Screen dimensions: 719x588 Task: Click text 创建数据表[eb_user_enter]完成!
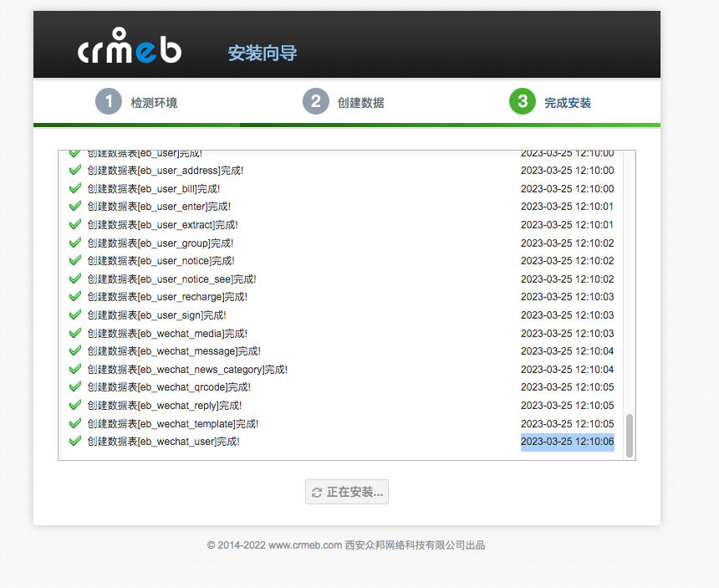click(x=159, y=207)
